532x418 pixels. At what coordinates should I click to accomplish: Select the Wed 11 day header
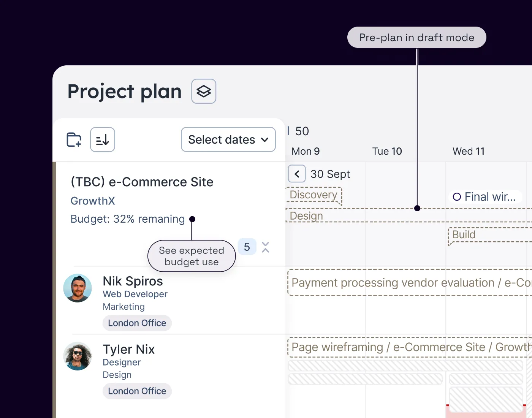click(469, 151)
